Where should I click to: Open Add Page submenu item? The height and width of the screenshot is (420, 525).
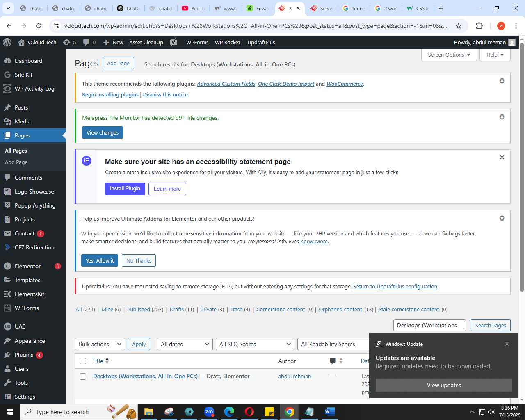click(16, 162)
